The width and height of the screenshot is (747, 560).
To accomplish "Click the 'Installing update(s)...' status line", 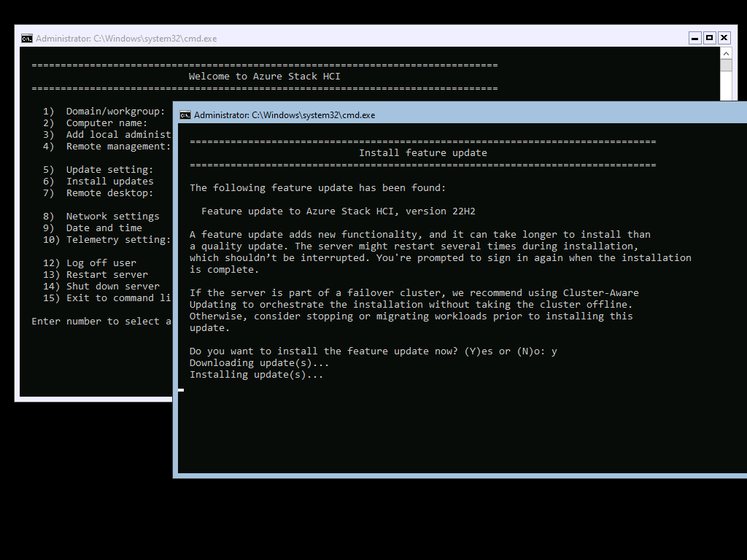I will coord(256,375).
